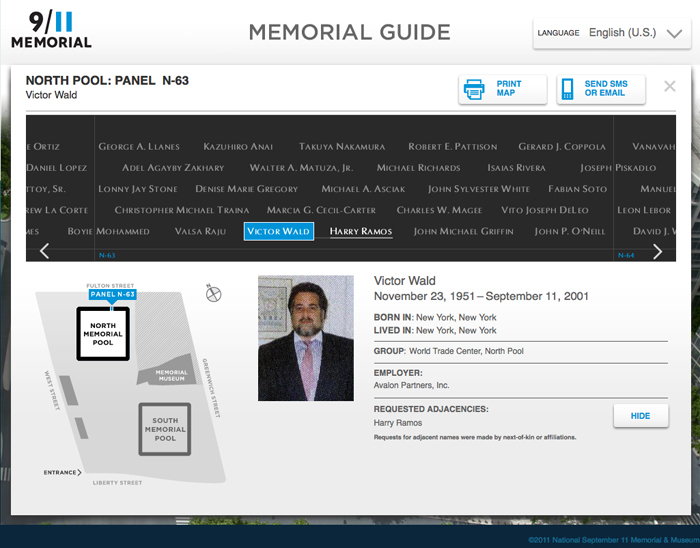Hide the requested adjacencies section
Image resolution: width=700 pixels, height=548 pixels.
coord(641,416)
